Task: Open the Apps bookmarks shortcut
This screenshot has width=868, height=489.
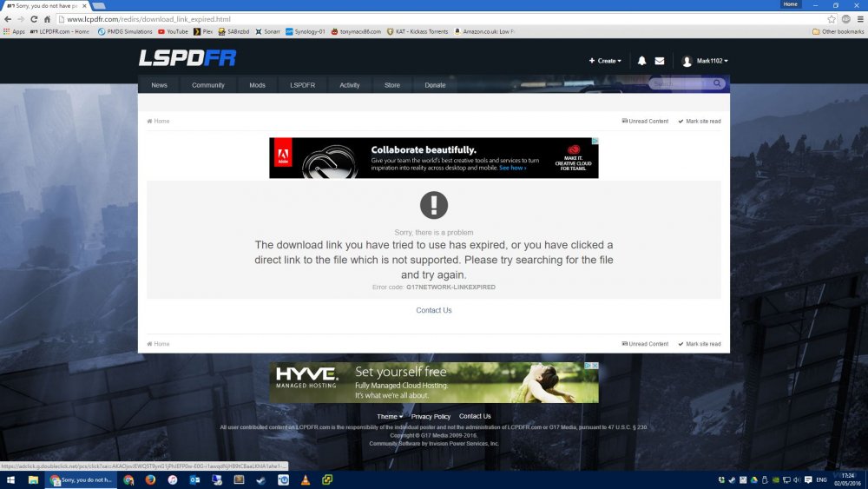Action: (x=15, y=31)
